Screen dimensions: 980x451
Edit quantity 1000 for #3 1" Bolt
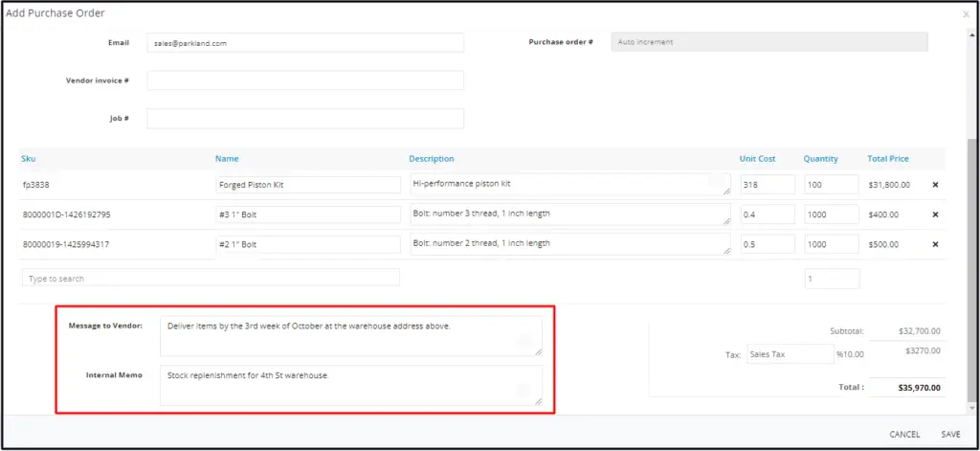(x=832, y=214)
